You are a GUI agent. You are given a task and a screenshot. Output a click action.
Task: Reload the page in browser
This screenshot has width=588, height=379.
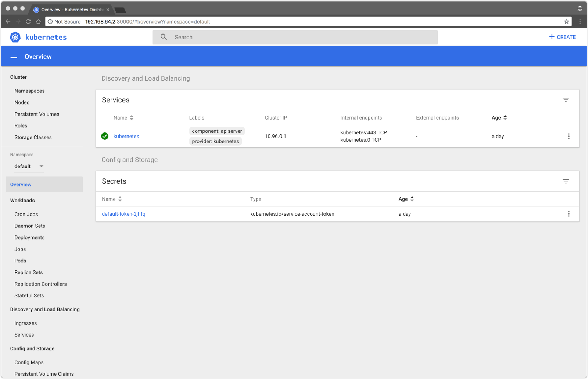click(x=28, y=22)
